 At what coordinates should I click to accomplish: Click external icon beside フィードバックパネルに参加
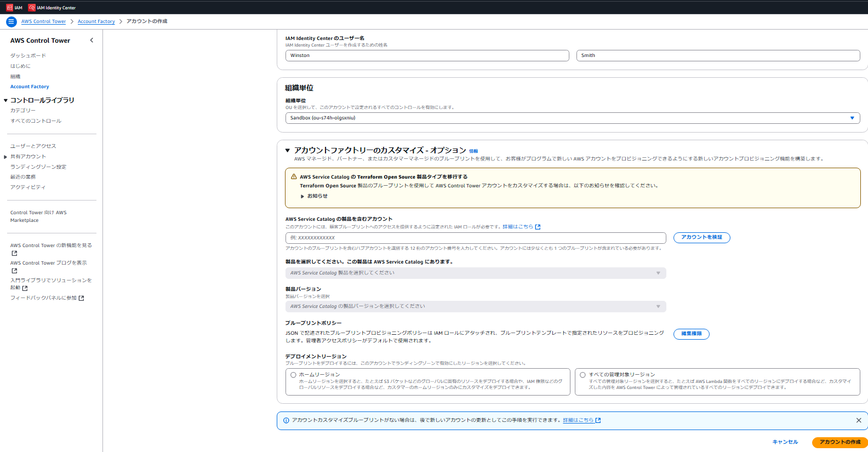(x=82, y=298)
